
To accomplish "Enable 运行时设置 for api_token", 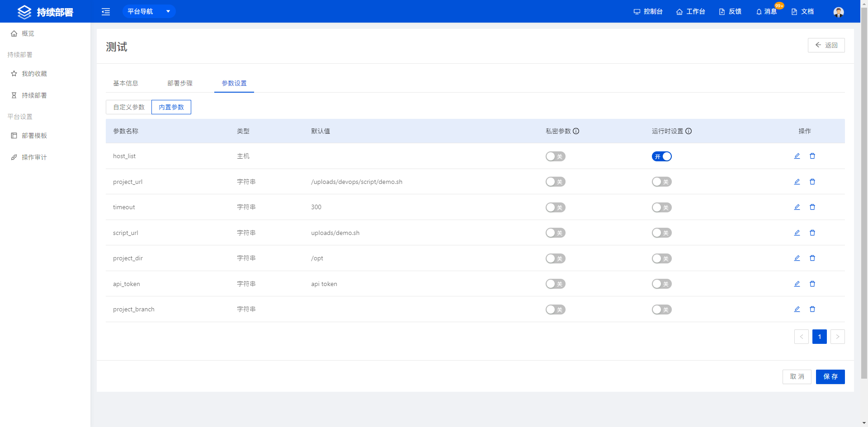I will click(662, 284).
